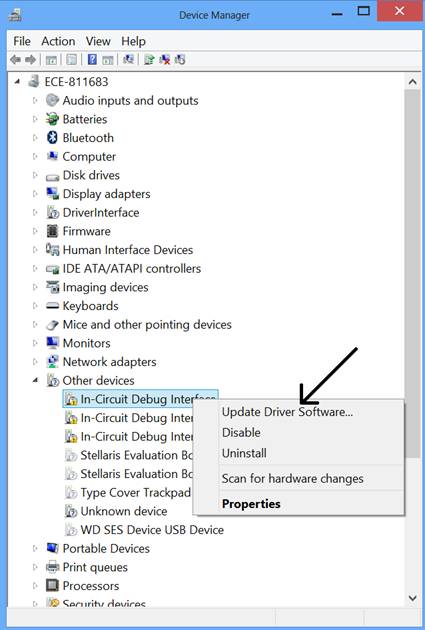425x630 pixels.
Task: Click the Print queues printer icon
Action: (52, 567)
